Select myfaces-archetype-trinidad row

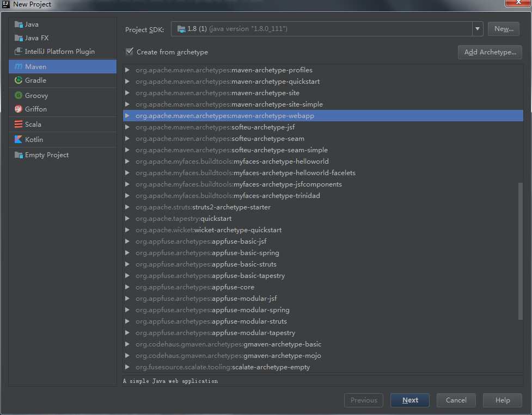[323, 195]
